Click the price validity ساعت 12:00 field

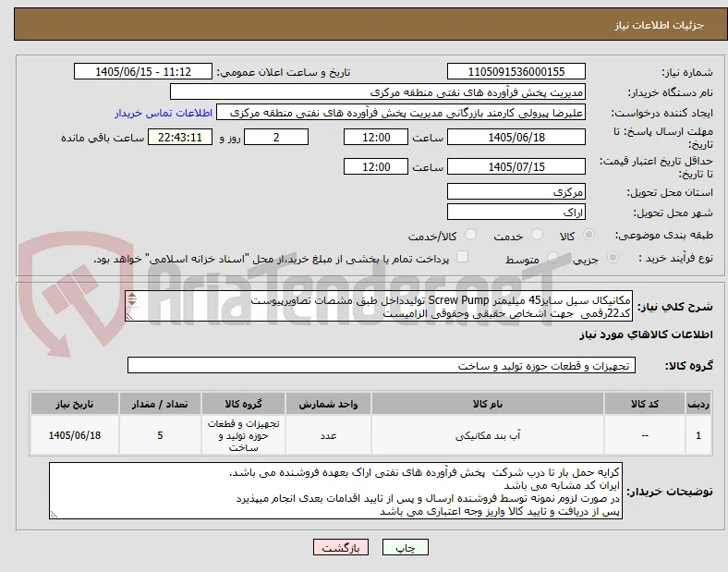coord(376,166)
